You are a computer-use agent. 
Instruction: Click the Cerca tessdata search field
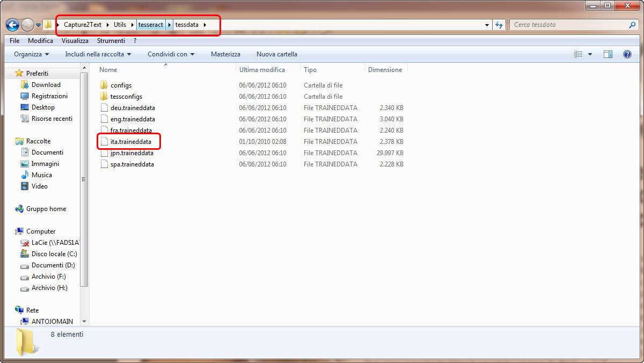pos(569,25)
